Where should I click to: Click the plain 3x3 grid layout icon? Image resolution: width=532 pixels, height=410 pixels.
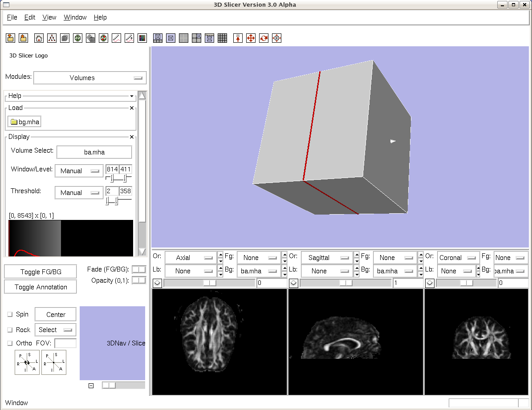click(x=223, y=38)
